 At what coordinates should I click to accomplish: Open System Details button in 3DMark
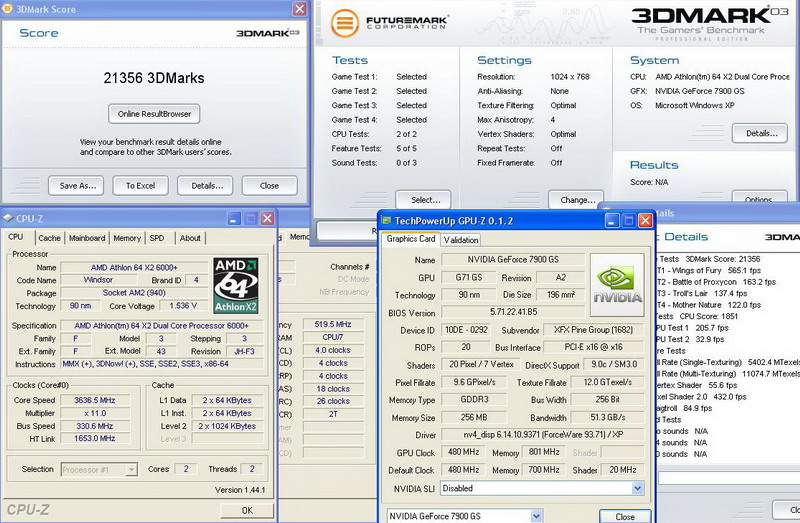click(x=760, y=133)
